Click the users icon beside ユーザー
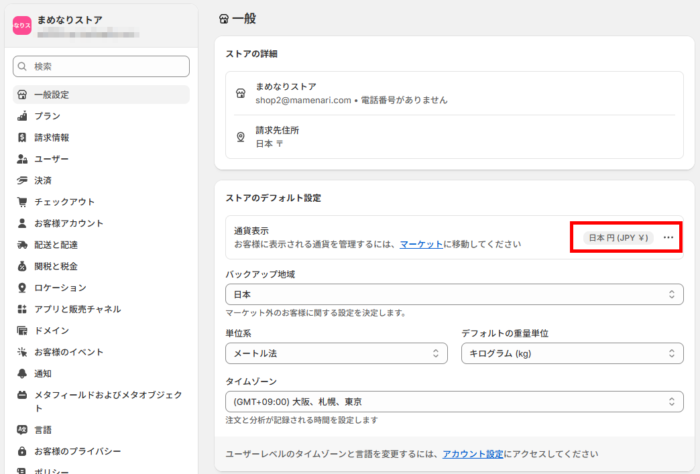The width and height of the screenshot is (700, 474). [22, 159]
